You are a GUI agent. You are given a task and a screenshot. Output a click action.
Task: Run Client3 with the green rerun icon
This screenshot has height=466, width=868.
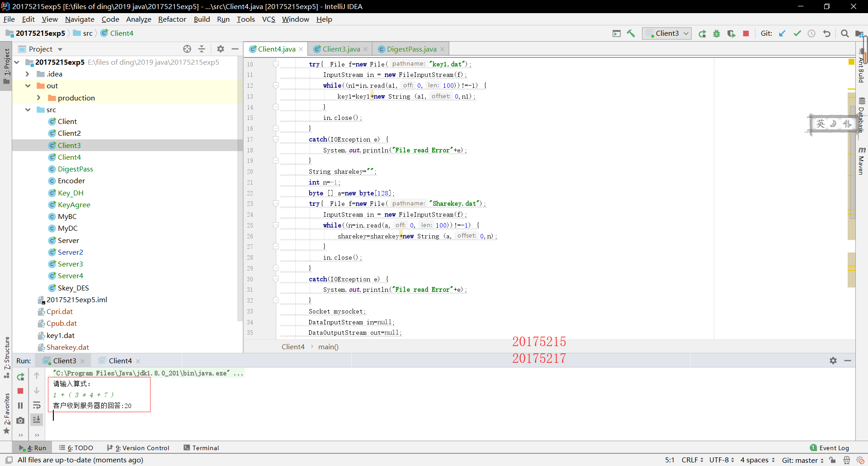[x=702, y=33]
